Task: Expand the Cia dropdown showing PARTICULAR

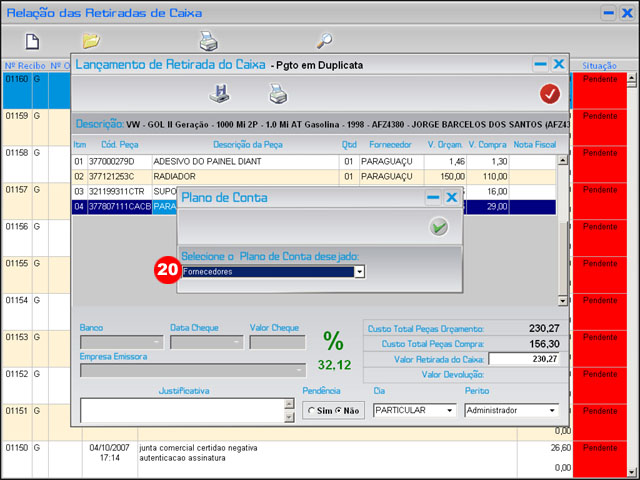Action: coord(450,410)
